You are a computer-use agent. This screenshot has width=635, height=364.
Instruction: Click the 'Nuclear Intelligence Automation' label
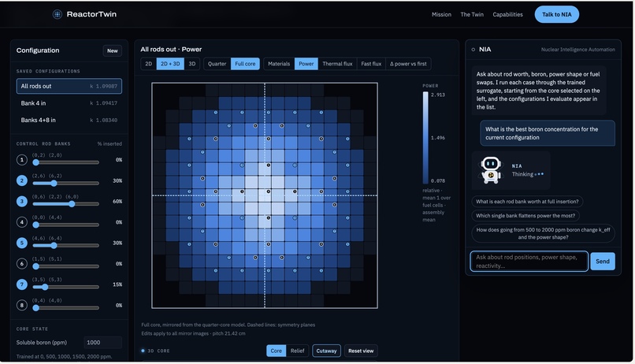[x=578, y=50]
